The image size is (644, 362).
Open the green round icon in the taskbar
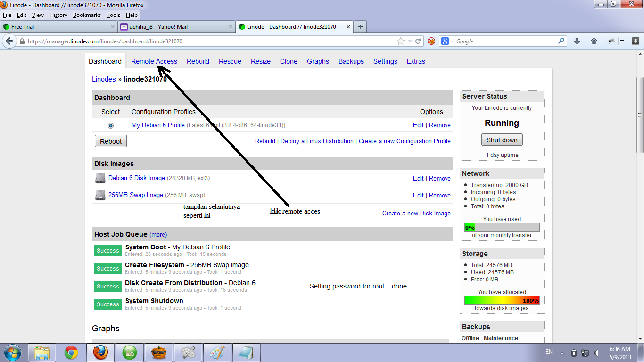pyautogui.click(x=130, y=353)
